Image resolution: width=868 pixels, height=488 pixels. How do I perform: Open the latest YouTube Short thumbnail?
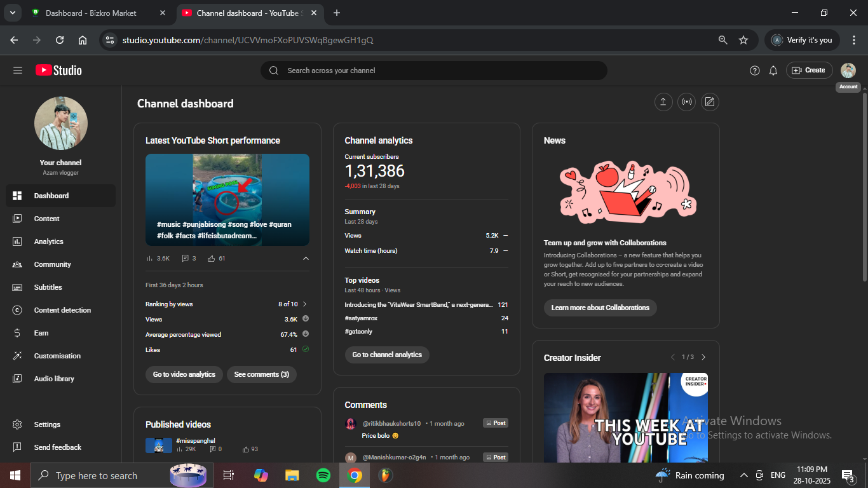[x=227, y=200]
